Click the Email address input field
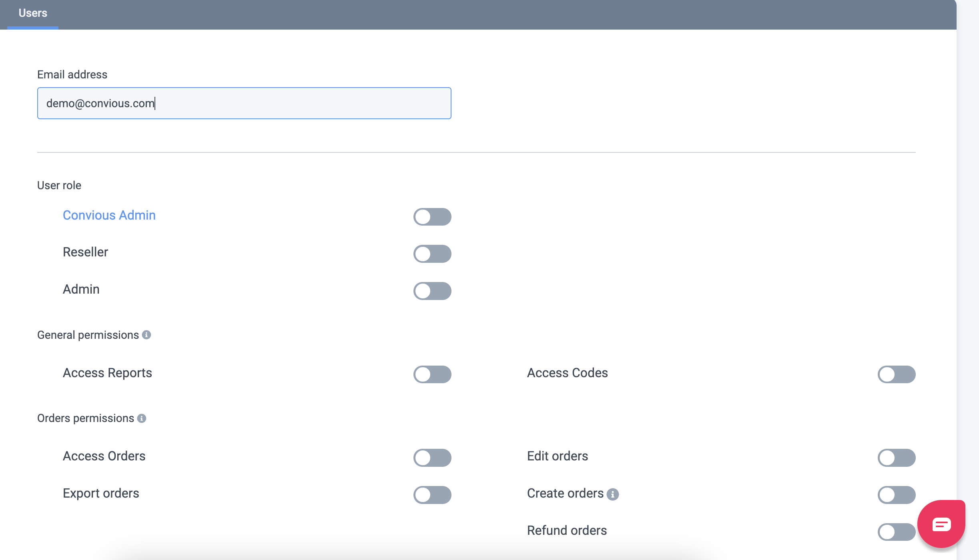The height and width of the screenshot is (560, 979). pyautogui.click(x=244, y=103)
